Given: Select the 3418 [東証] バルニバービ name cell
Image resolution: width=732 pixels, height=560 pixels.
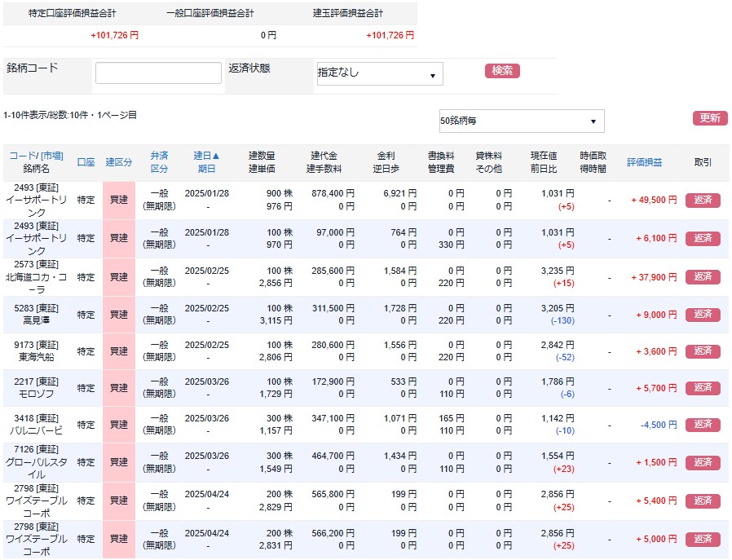Looking at the screenshot, I should (x=37, y=425).
